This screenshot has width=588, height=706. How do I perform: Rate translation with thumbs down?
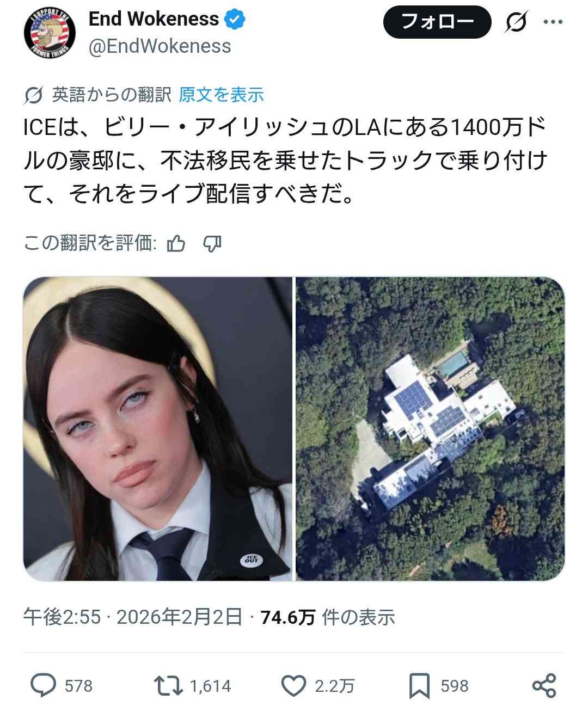(212, 244)
